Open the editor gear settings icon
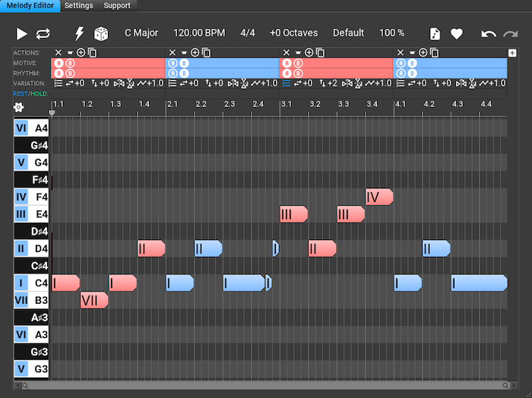This screenshot has height=398, width=532. tap(18, 108)
